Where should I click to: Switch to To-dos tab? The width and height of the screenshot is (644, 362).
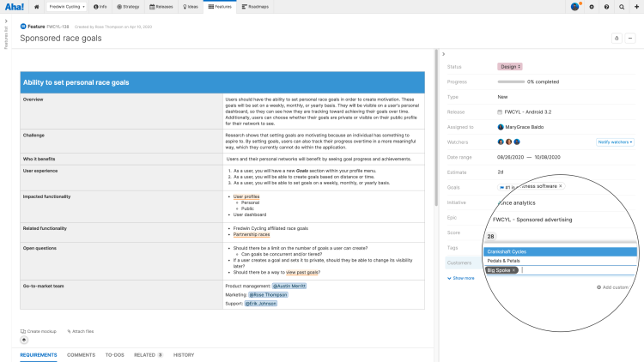tap(114, 355)
